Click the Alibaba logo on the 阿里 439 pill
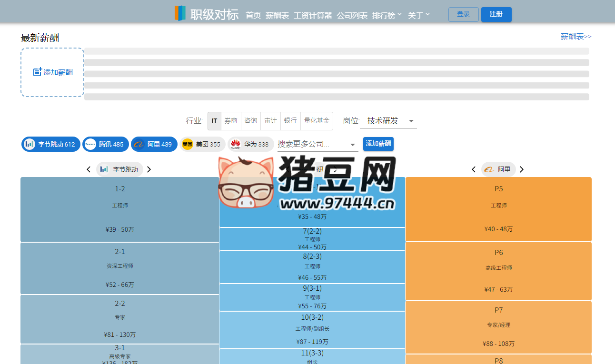This screenshot has height=364, width=615. pyautogui.click(x=139, y=144)
